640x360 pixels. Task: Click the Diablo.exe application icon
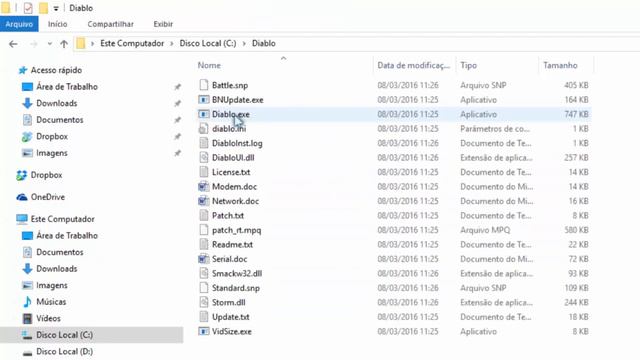click(203, 114)
